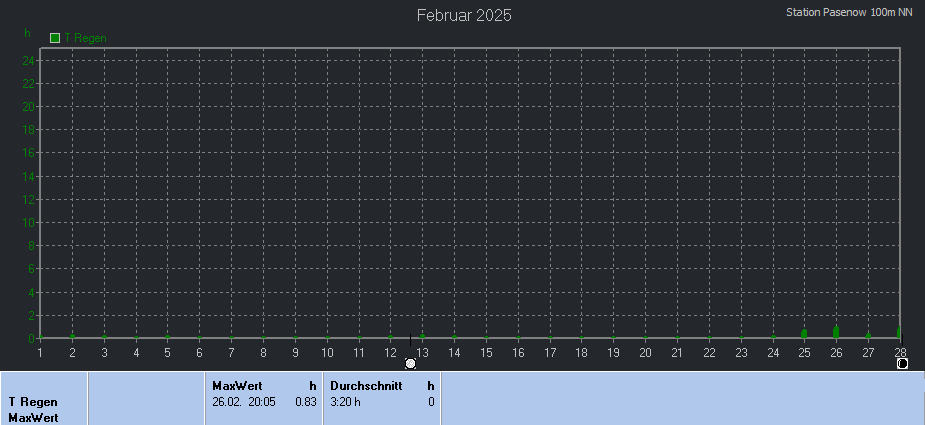Click day 25 label on the x-axis
This screenshot has width=925, height=425.
(x=805, y=353)
